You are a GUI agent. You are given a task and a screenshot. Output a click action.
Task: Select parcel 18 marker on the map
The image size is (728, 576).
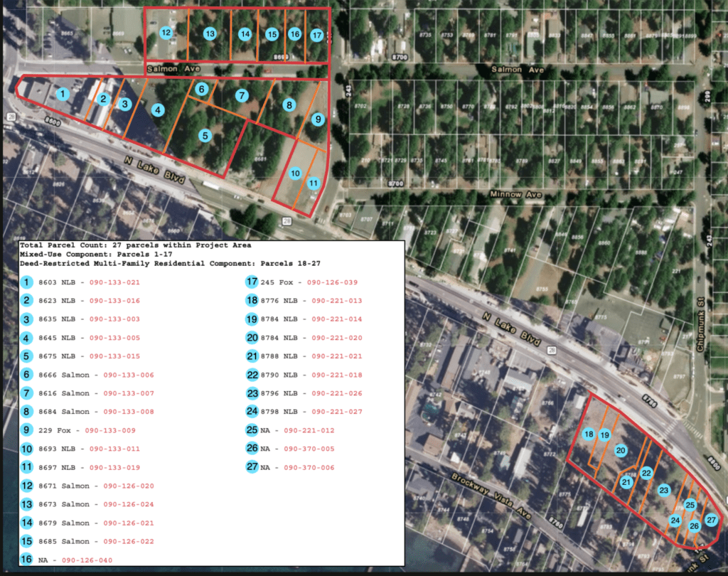(589, 434)
